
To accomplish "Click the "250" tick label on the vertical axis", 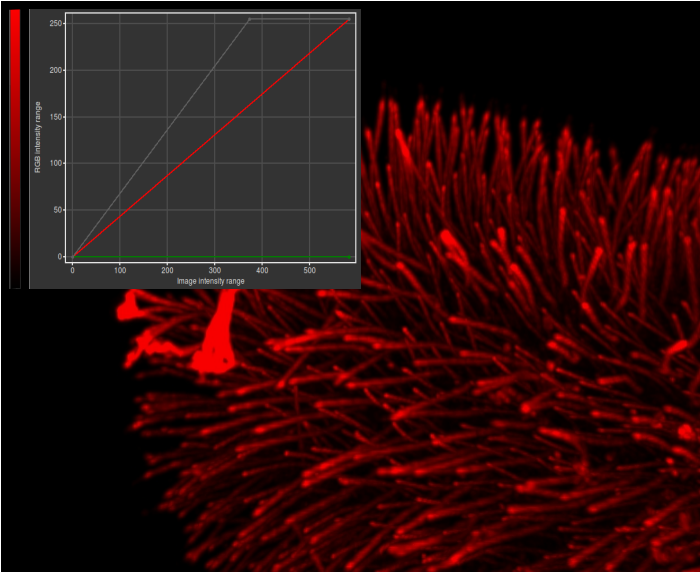I will pyautogui.click(x=56, y=23).
